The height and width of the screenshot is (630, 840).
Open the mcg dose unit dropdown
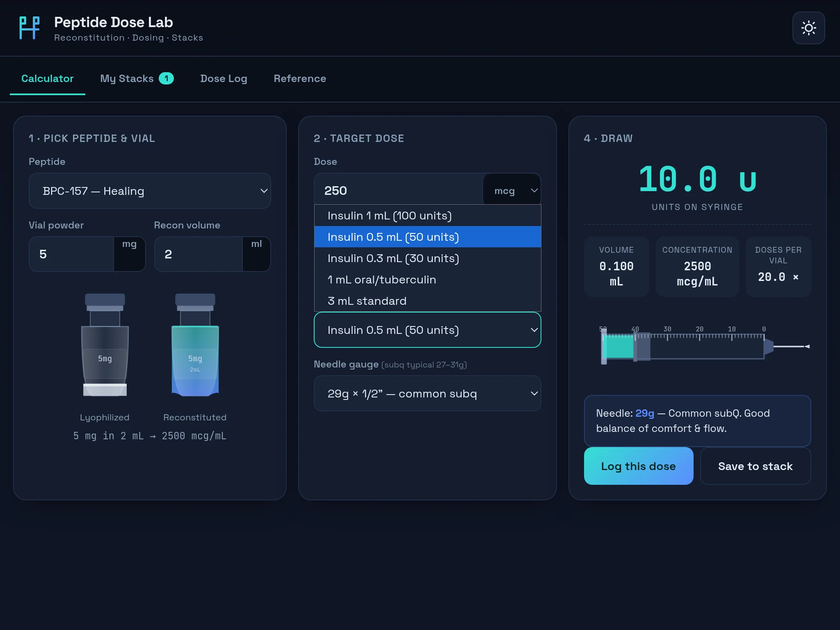coord(512,191)
